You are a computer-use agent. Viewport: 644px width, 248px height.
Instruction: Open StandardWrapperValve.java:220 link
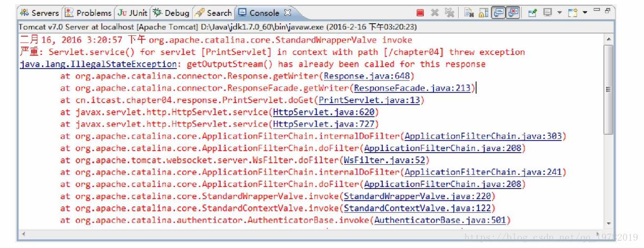tap(417, 196)
